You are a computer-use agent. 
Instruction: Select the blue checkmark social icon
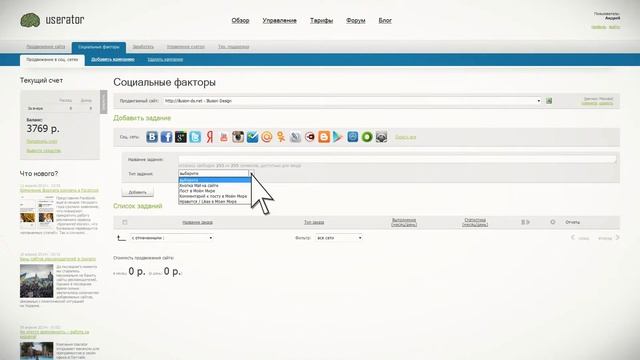pyautogui.click(x=252, y=137)
